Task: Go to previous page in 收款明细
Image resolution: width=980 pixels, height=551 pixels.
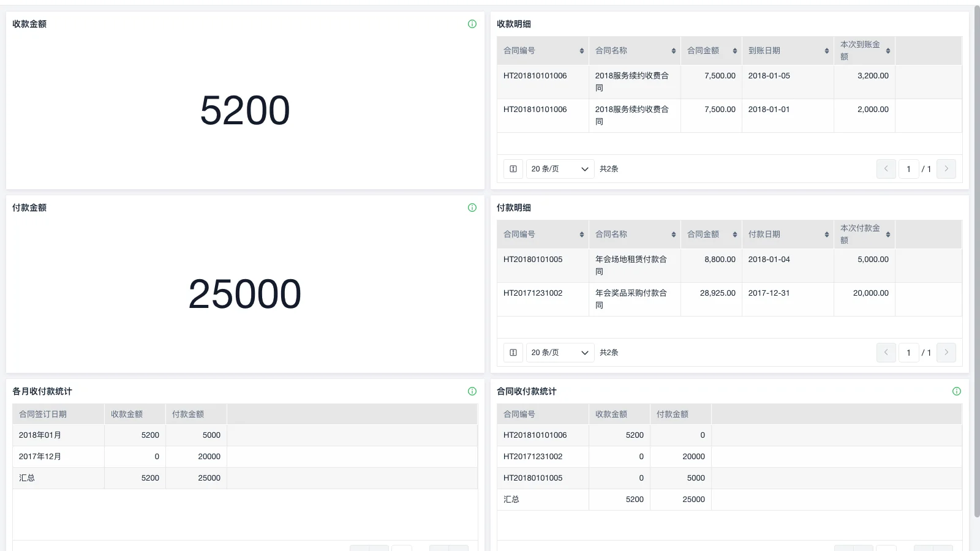Action: coord(886,169)
